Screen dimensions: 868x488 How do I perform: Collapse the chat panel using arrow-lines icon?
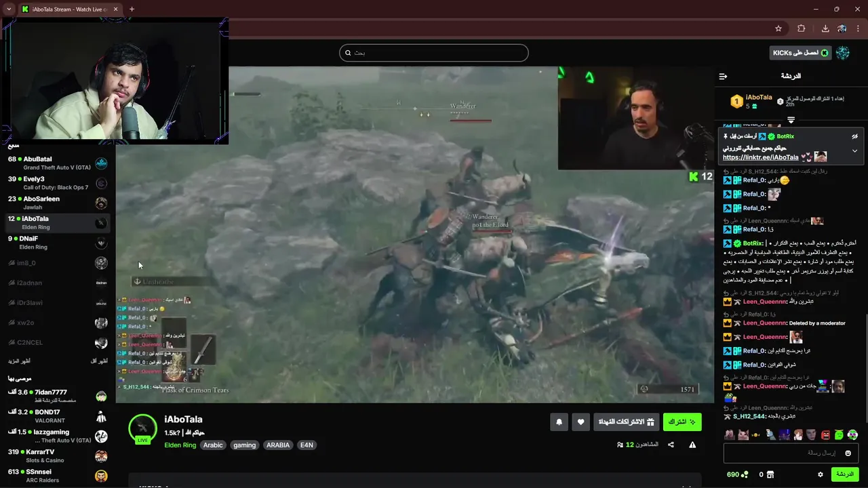coord(723,76)
